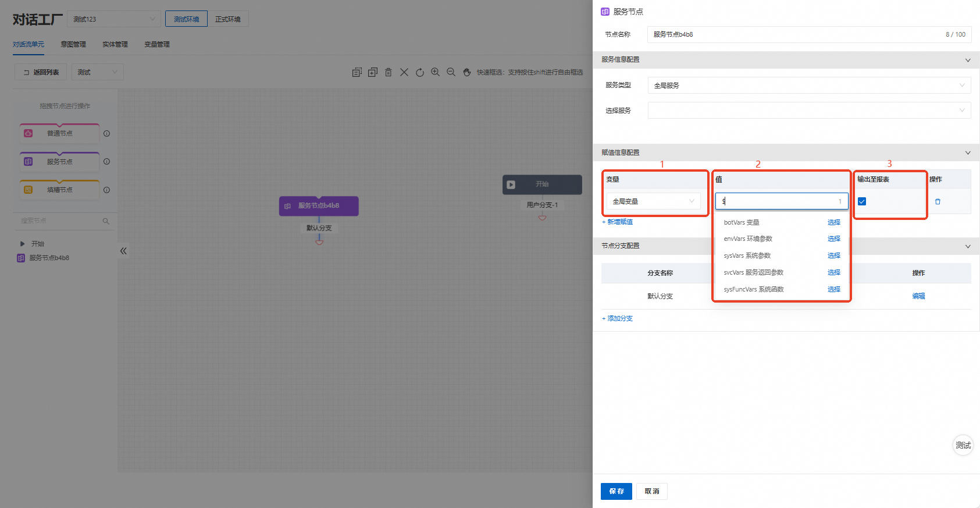Click the 保存 button
The width and height of the screenshot is (980, 508).
(x=616, y=491)
